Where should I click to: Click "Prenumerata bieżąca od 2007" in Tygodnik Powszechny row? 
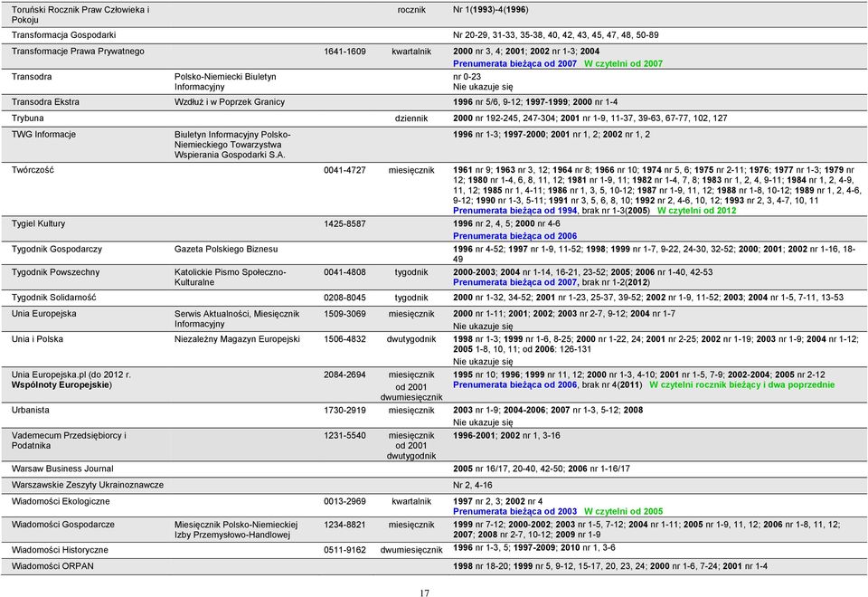[x=514, y=282]
